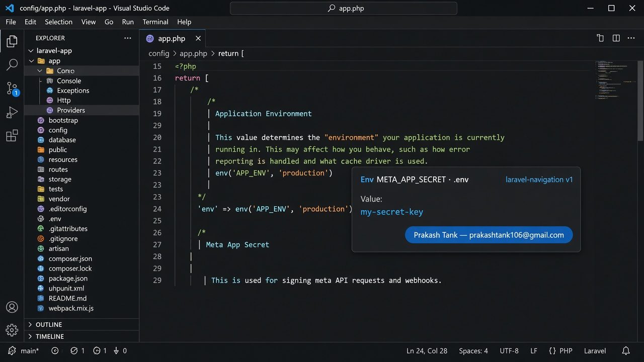
Task: Split the editor to the right
Action: pyautogui.click(x=616, y=38)
